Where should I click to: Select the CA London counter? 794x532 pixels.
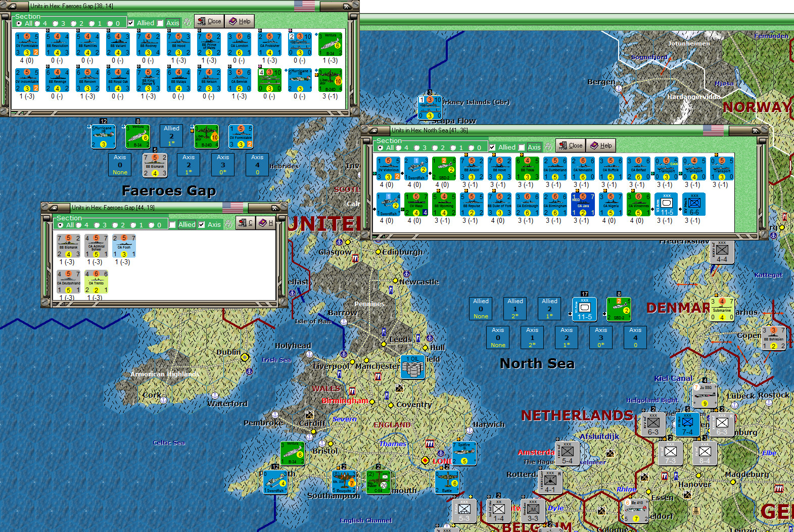point(239,44)
